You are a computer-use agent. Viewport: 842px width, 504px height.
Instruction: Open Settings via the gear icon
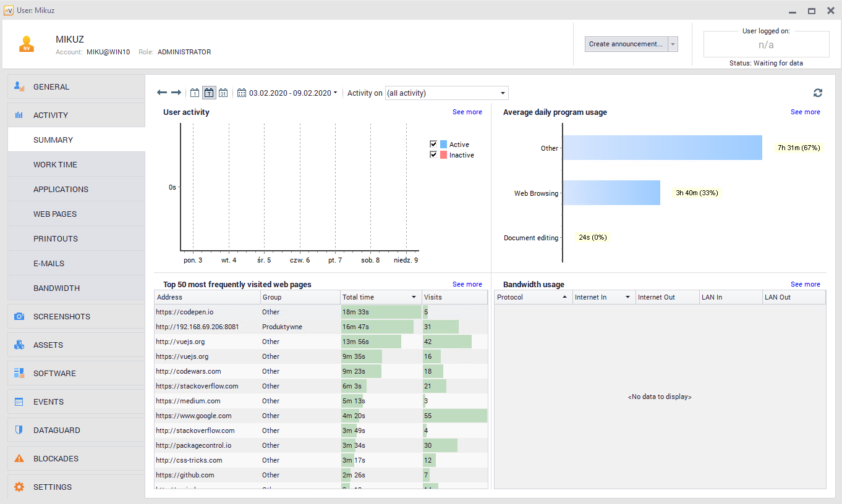point(19,487)
